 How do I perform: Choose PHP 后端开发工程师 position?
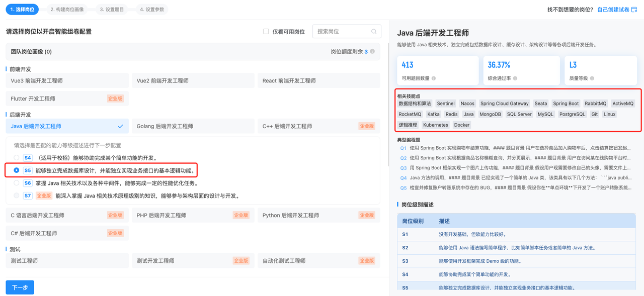193,215
